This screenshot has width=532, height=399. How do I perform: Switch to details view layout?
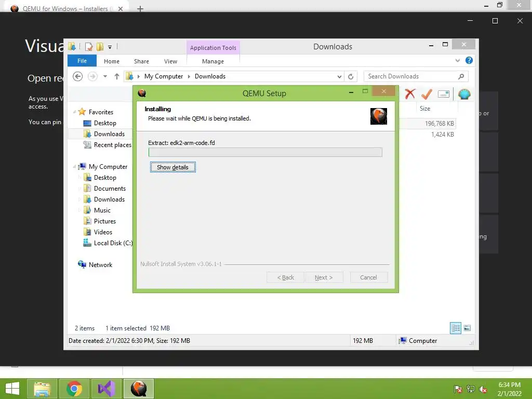[x=456, y=328]
